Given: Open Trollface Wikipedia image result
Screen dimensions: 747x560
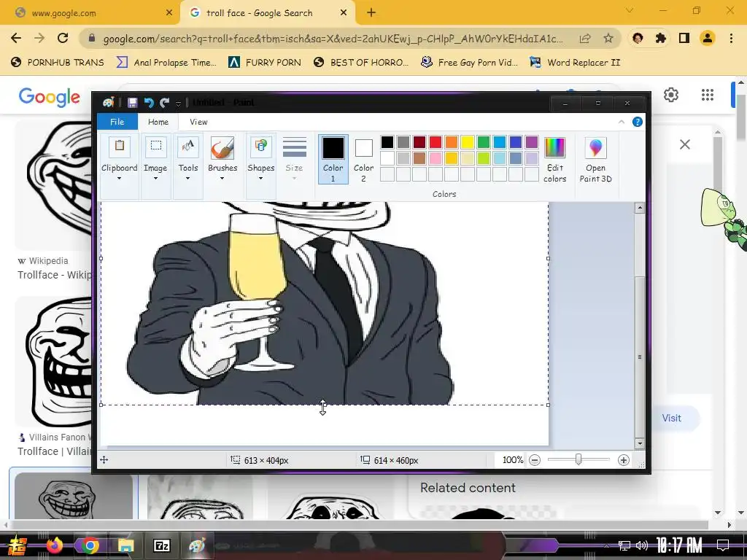Looking at the screenshot, I should (x=53, y=184).
